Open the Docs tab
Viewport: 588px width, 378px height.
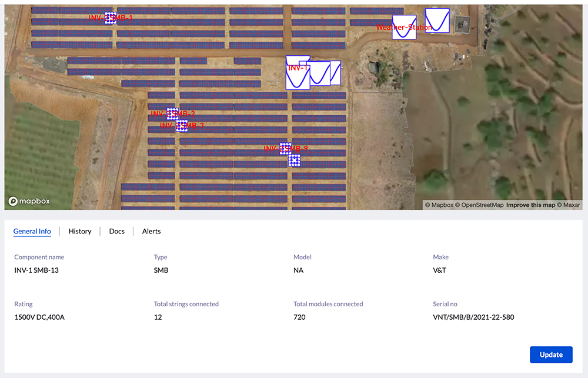116,232
